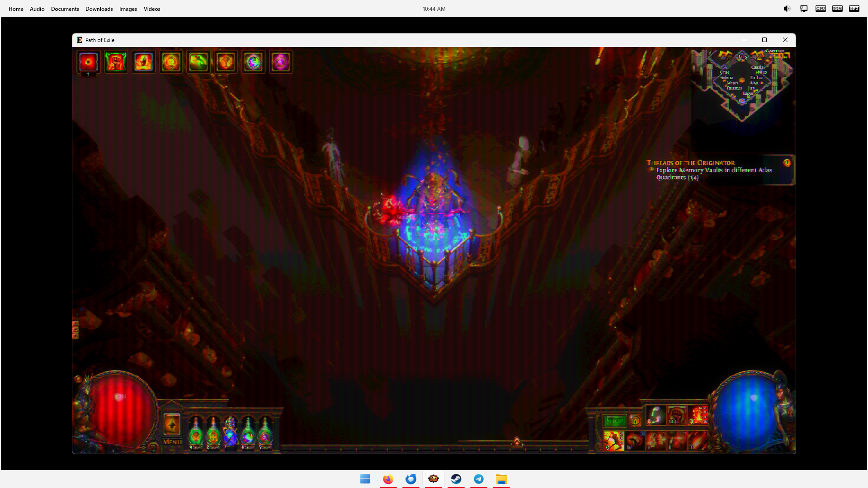
Task: Click the gold coin icon beside Shop
Action: (635, 421)
